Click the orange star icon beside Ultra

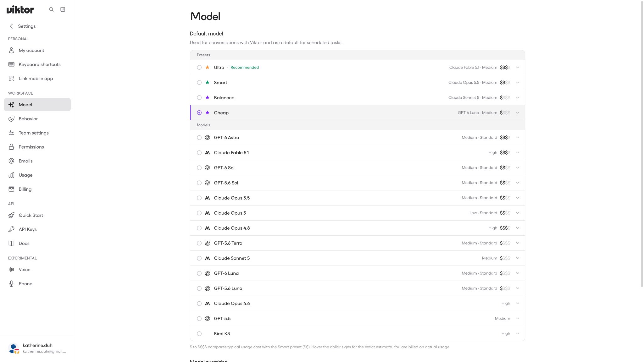(208, 67)
